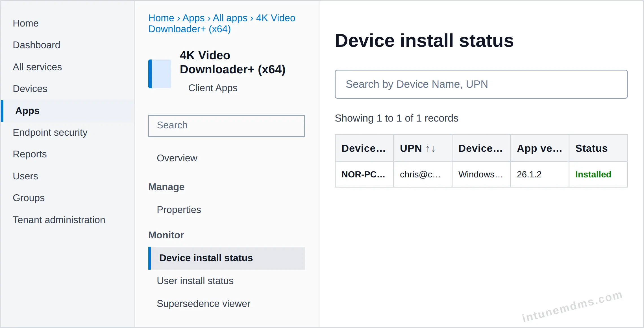This screenshot has width=644, height=328.
Task: Click the Device platform column header
Action: (x=481, y=148)
